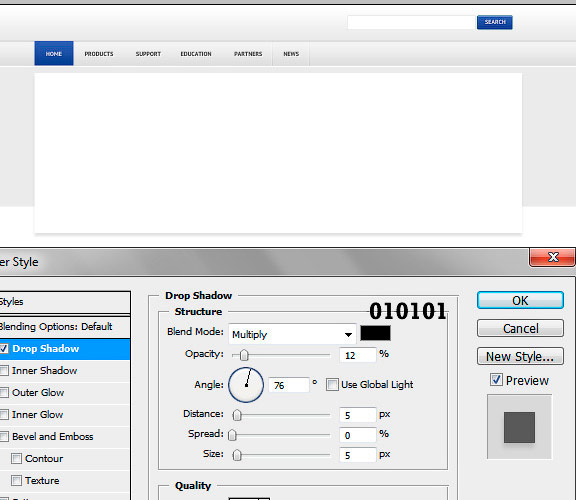The image size is (576, 500).
Task: Open the Blend Mode Multiply dropdown
Action: (292, 334)
